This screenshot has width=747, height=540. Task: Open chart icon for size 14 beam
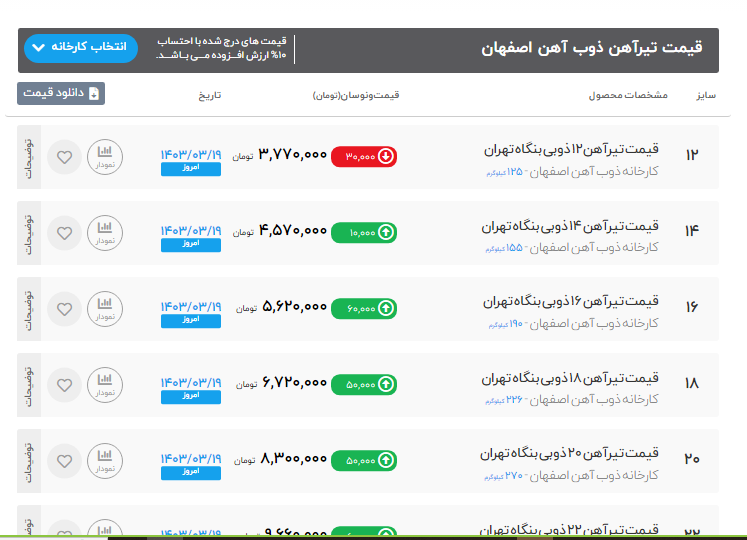click(105, 232)
